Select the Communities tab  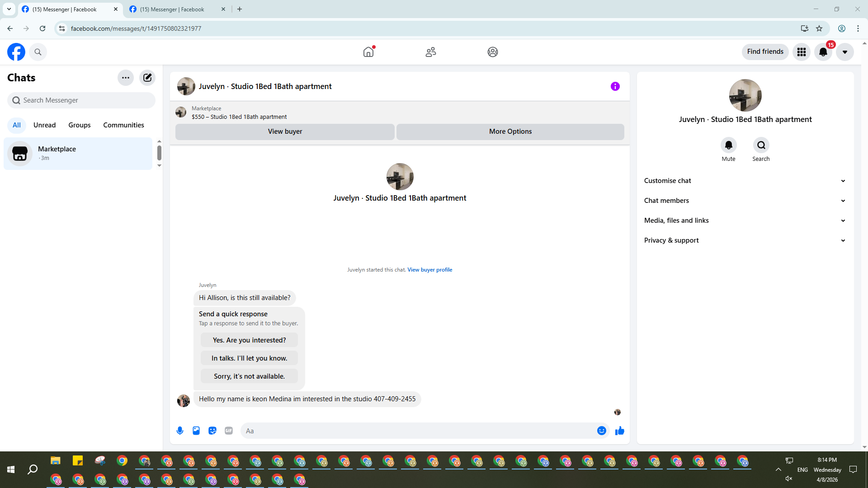point(123,125)
